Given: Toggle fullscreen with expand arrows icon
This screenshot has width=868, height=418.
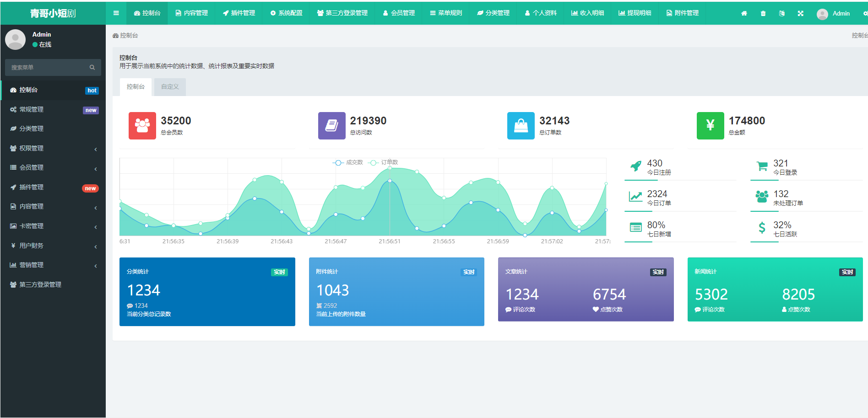Looking at the screenshot, I should (800, 13).
